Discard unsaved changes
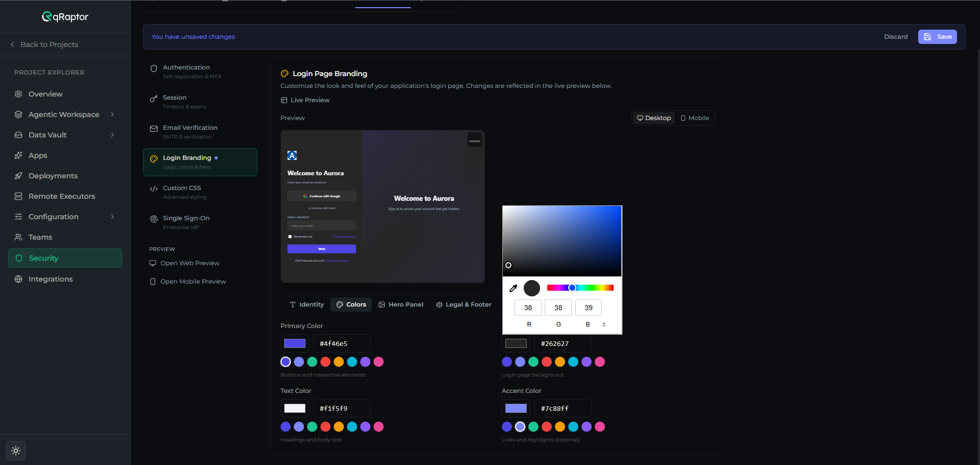 (x=896, y=37)
